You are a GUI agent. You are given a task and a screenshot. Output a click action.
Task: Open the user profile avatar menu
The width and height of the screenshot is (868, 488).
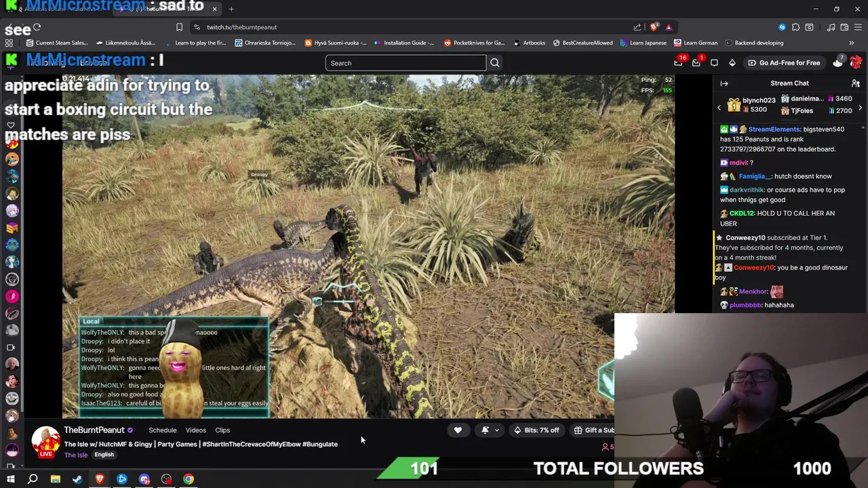[856, 62]
